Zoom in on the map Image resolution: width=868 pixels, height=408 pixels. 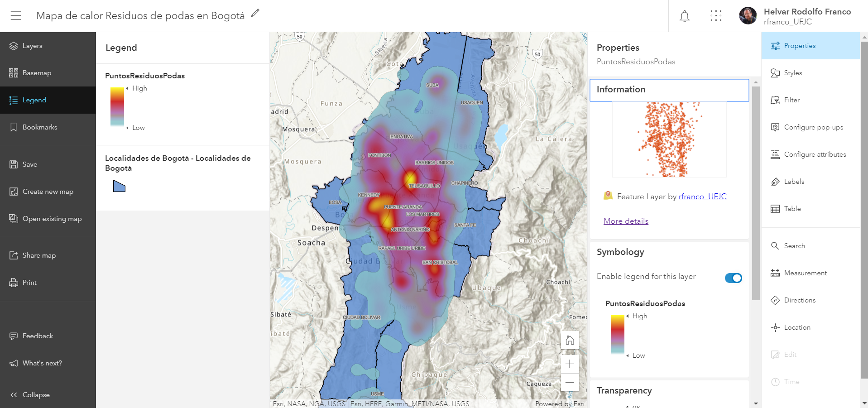570,364
